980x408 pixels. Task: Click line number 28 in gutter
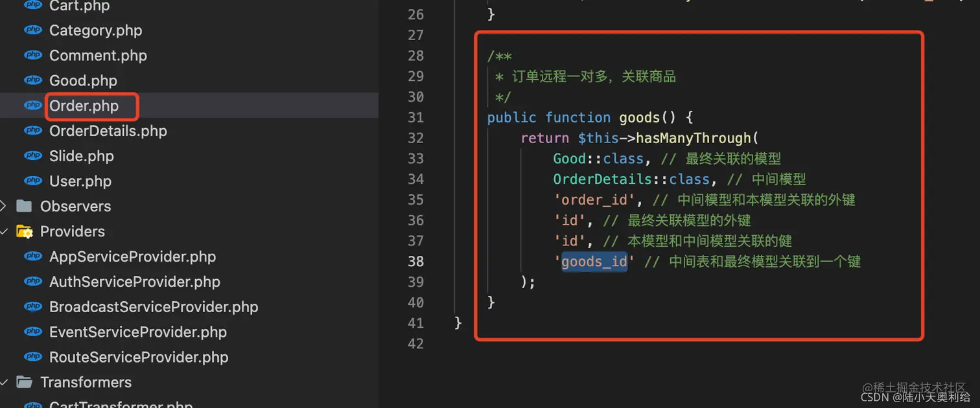point(415,56)
